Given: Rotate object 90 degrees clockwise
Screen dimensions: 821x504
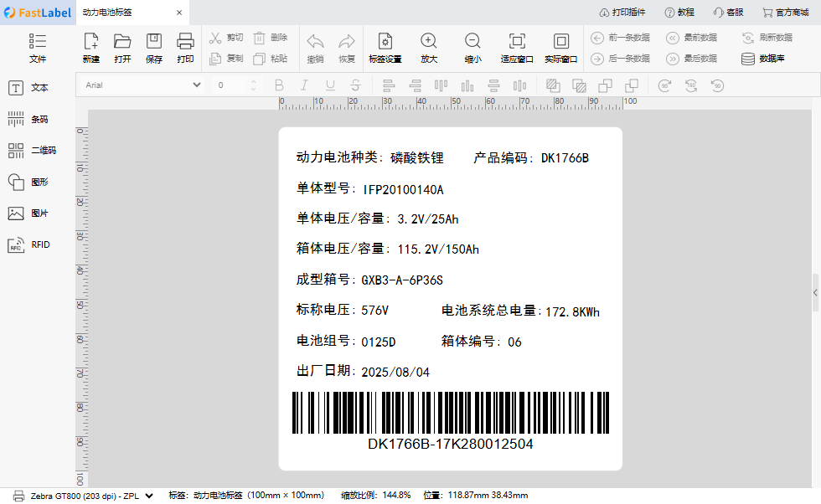Looking at the screenshot, I should coord(665,85).
